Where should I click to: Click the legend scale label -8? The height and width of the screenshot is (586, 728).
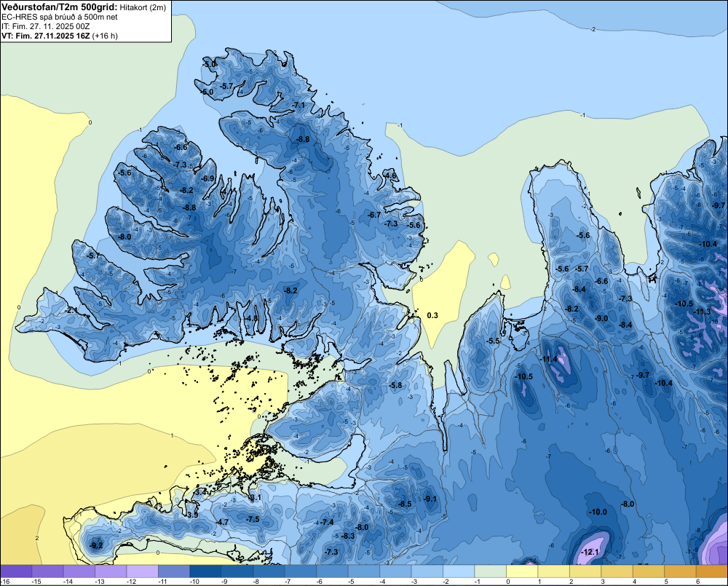click(x=257, y=582)
